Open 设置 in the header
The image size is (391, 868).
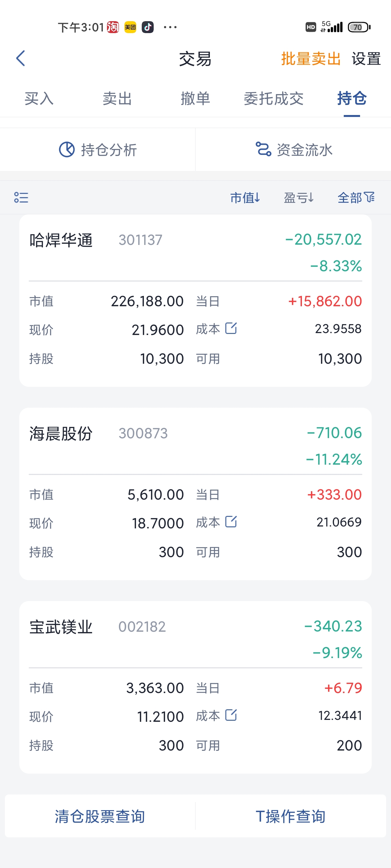pyautogui.click(x=366, y=59)
